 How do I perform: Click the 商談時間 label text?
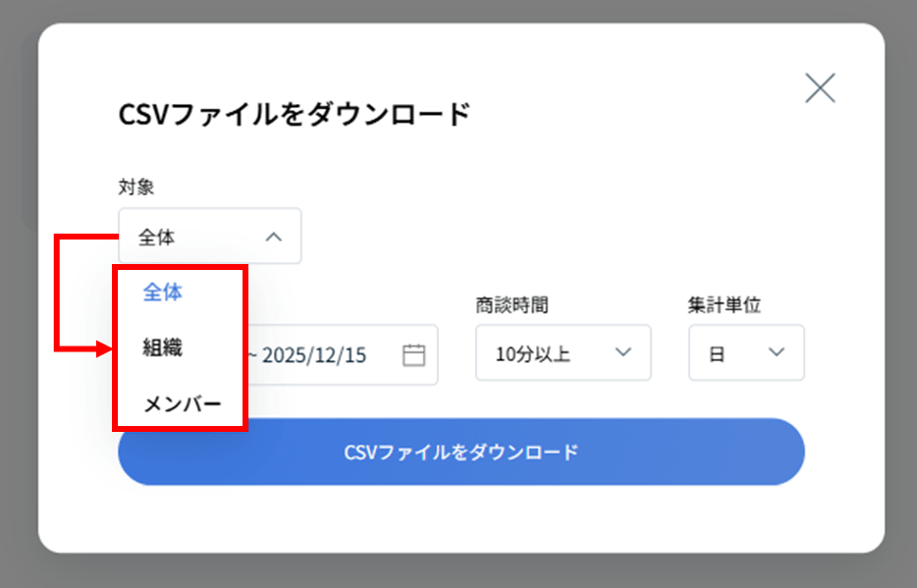pyautogui.click(x=512, y=305)
